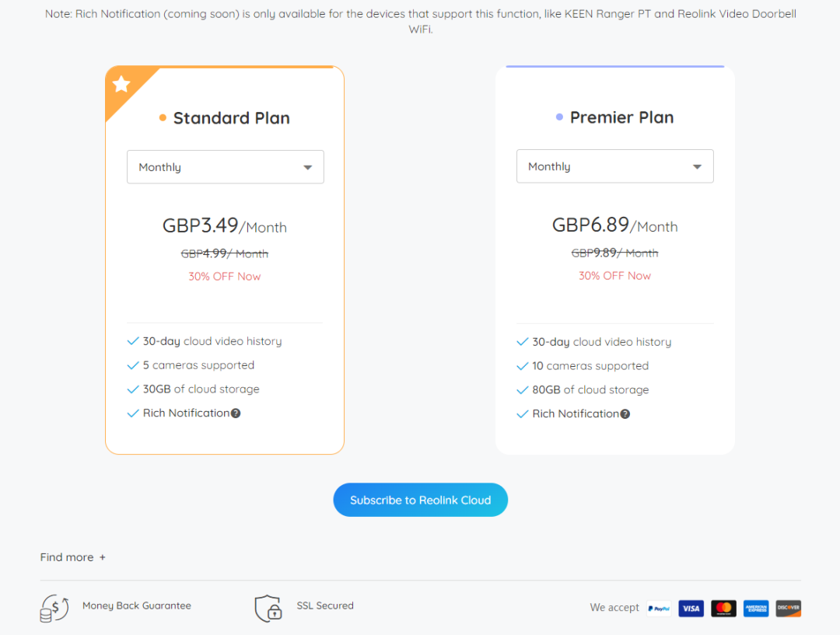Click the PayPal payment icon

[659, 609]
